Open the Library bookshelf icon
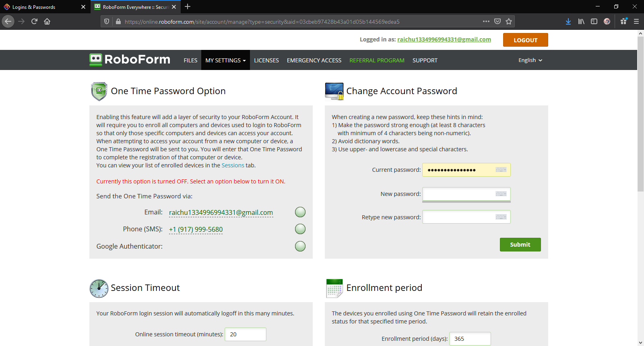 coord(581,21)
